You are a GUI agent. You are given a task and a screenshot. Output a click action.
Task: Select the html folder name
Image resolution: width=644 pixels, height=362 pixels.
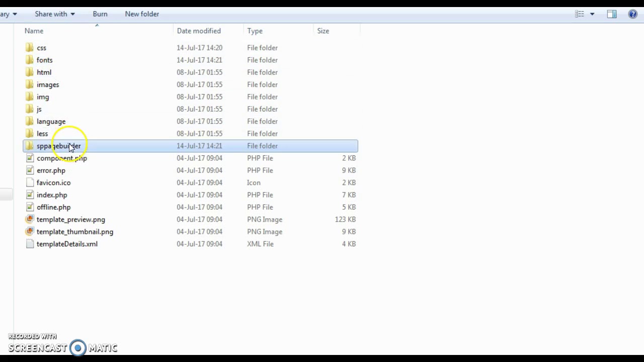44,72
